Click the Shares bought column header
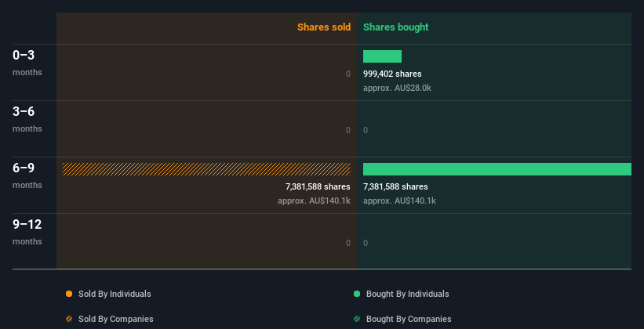 click(x=395, y=27)
